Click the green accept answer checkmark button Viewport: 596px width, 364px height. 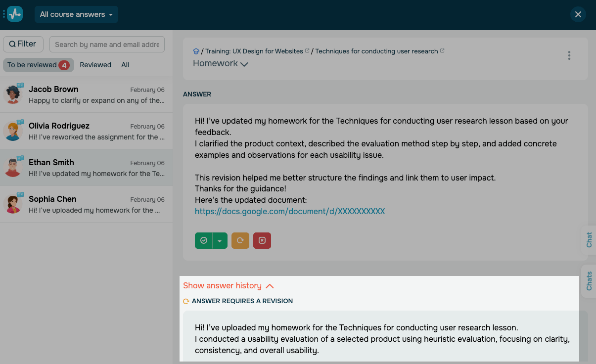coord(203,240)
